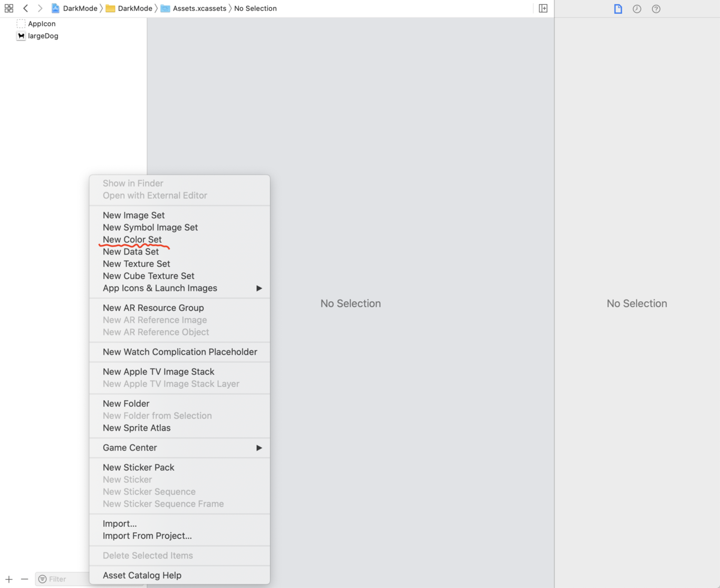Add an editor pane on the right
720x588 pixels.
tap(543, 8)
